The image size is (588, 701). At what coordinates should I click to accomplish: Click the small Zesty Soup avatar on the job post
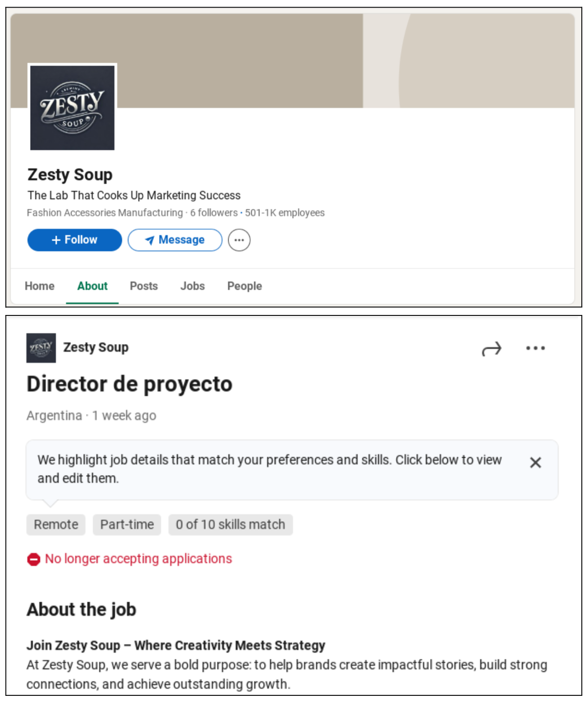(41, 346)
